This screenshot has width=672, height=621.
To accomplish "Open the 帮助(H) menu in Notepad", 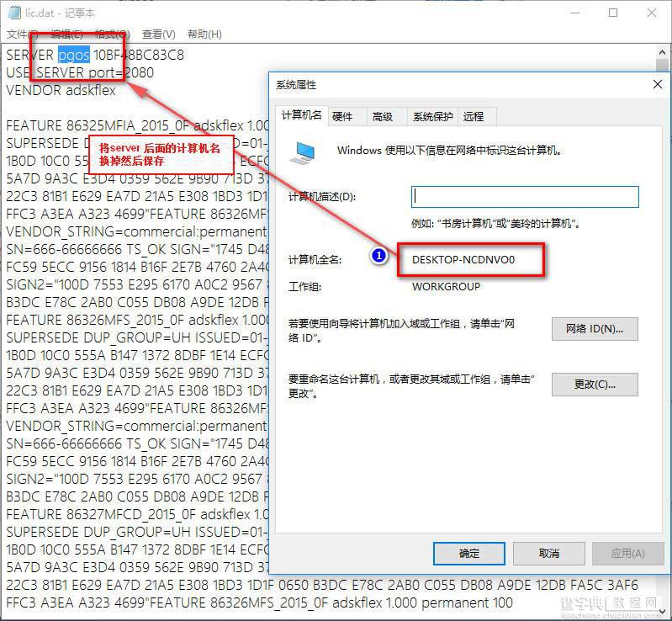I will coord(204,34).
